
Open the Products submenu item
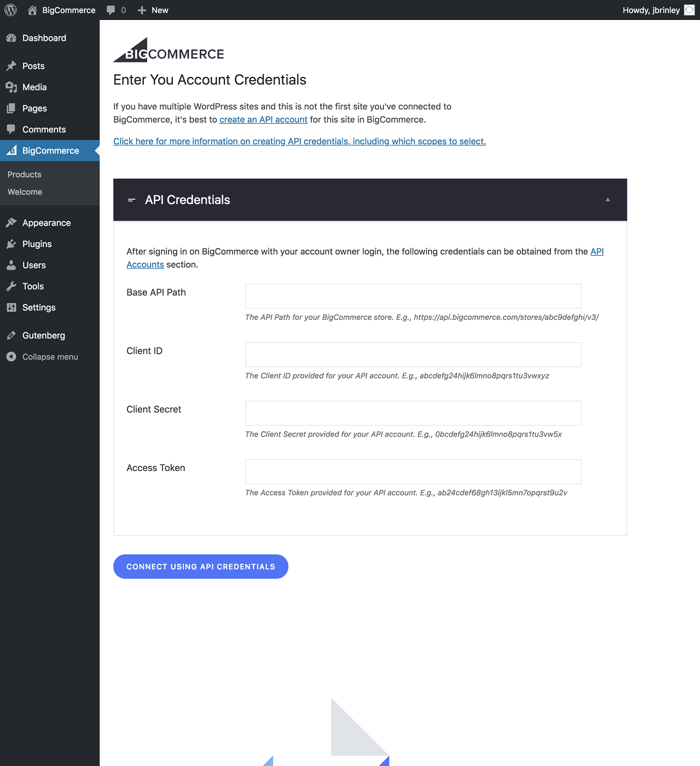tap(24, 174)
